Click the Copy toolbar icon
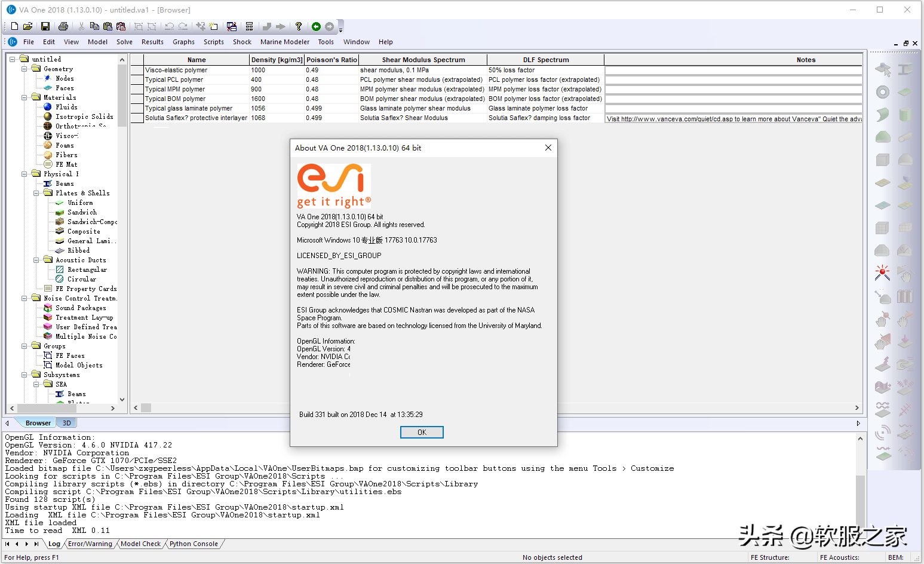 [x=94, y=26]
